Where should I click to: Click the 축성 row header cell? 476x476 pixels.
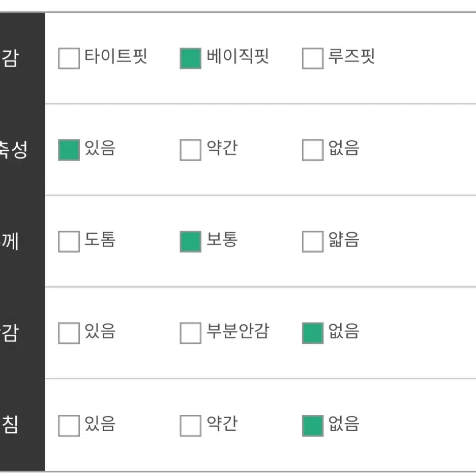click(22, 150)
